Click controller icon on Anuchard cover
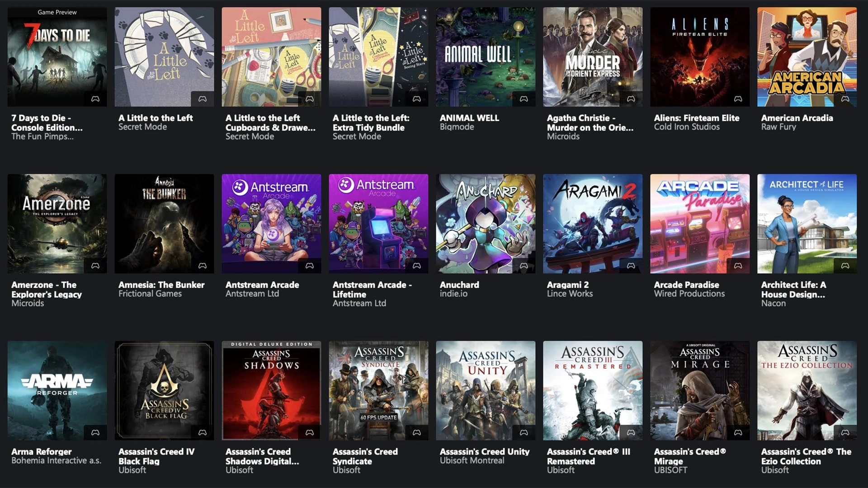868x488 pixels. coord(524,266)
